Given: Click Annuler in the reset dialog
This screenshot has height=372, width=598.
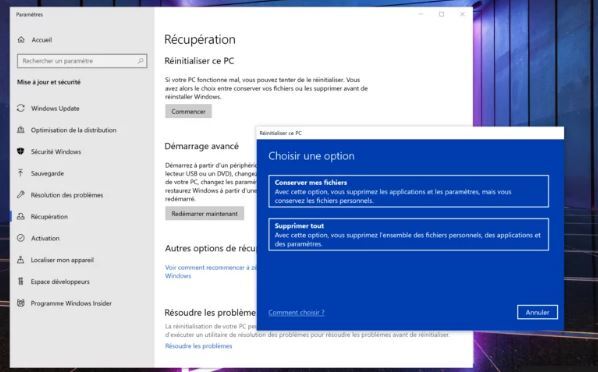Looking at the screenshot, I should tap(537, 312).
